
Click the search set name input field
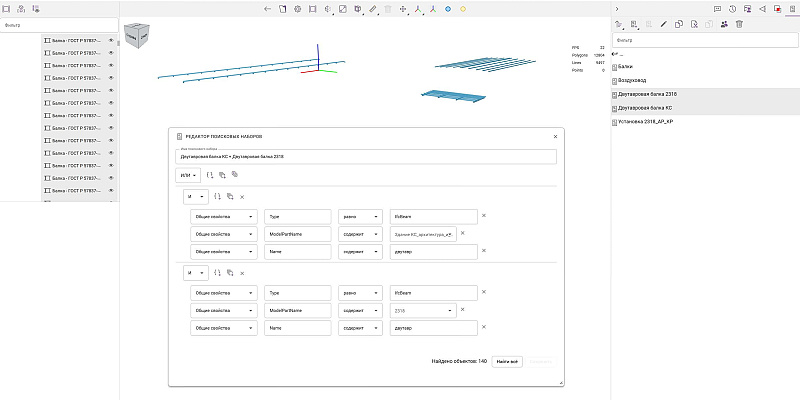(366, 157)
